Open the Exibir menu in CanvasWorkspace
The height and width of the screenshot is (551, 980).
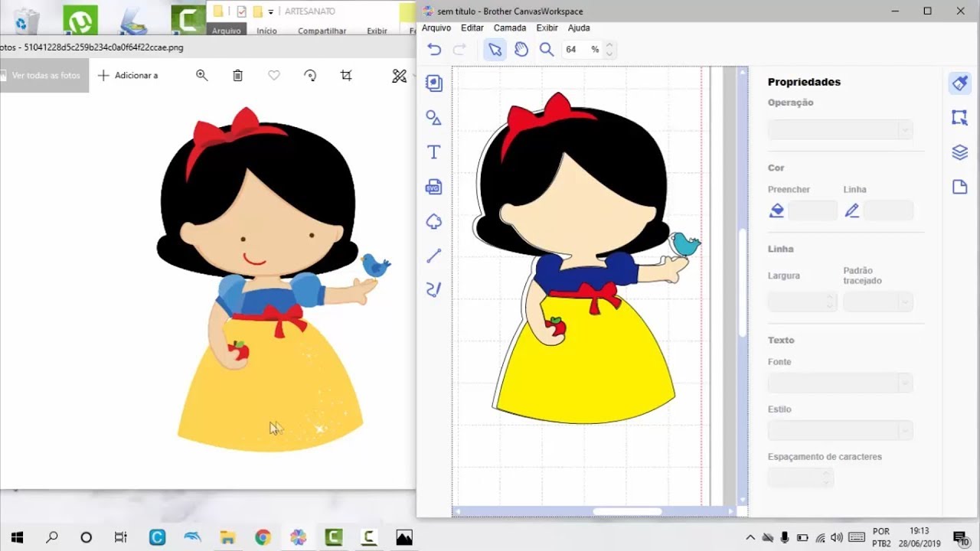(547, 28)
